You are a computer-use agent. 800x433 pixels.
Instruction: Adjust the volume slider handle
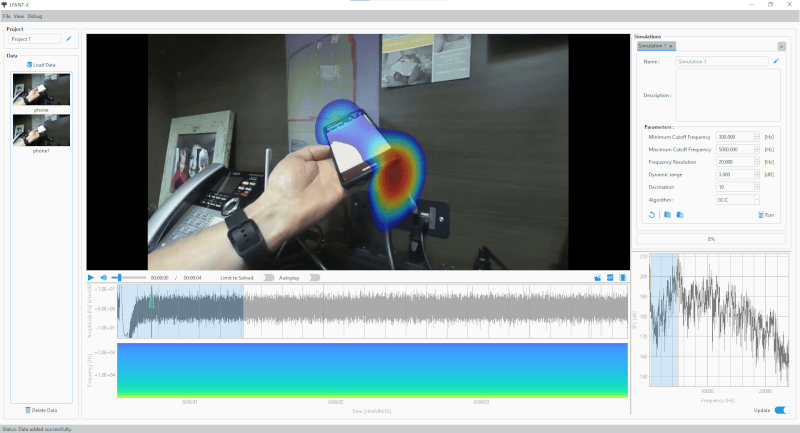(119, 277)
